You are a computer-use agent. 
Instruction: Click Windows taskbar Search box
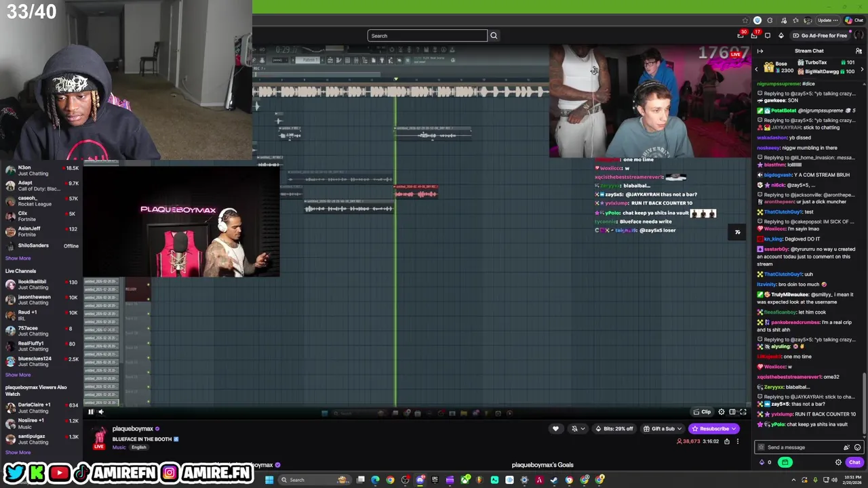tap(313, 480)
